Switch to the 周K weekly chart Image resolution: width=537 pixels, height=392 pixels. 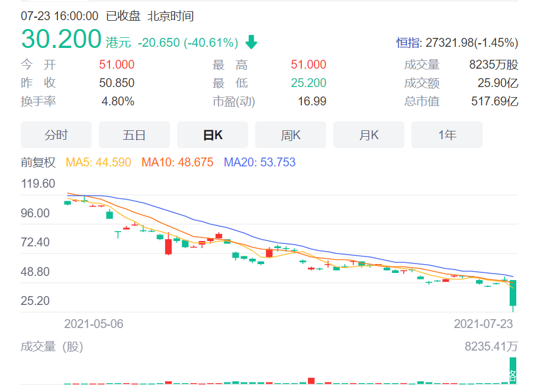291,135
